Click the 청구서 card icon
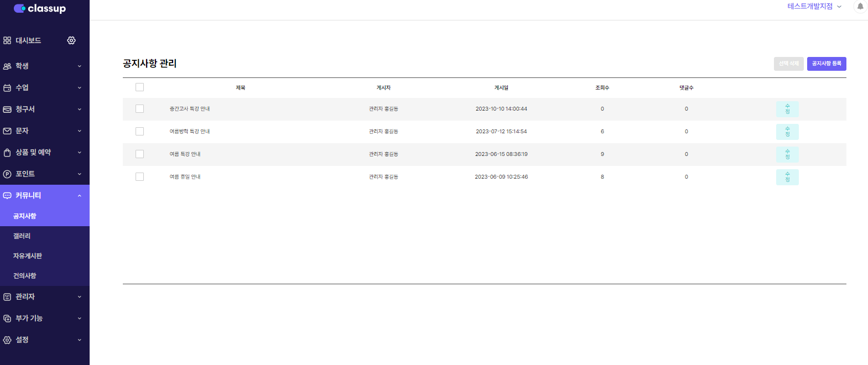 coord(7,109)
